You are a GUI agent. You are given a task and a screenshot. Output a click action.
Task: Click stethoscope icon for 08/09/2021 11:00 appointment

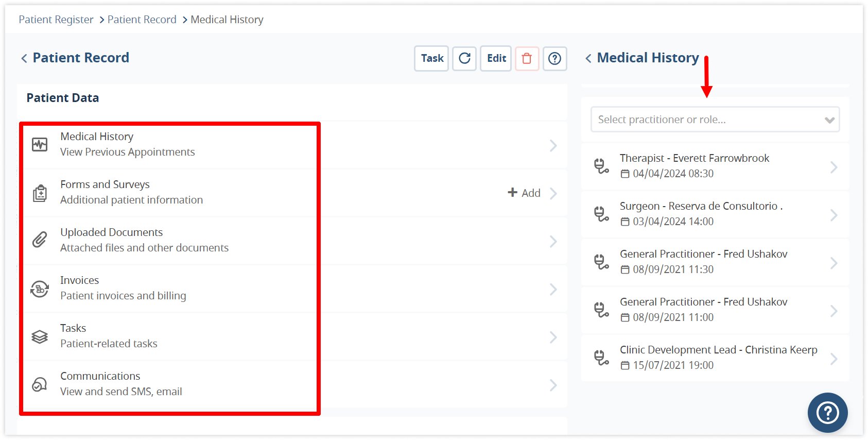(x=601, y=310)
